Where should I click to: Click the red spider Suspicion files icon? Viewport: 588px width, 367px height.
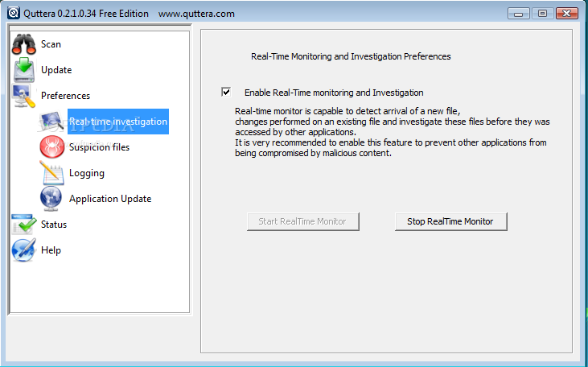[x=51, y=147]
